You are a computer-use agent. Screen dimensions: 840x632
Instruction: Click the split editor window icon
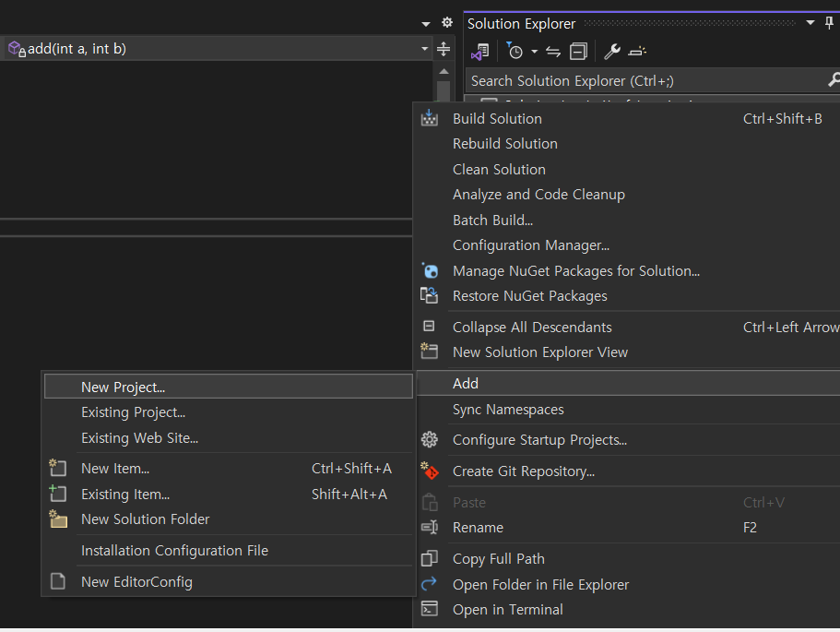444,49
